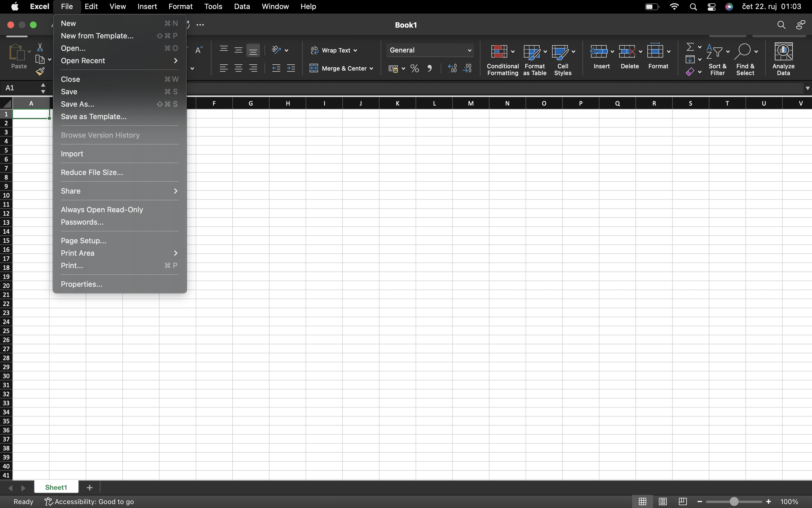Click the Delete cells icon
The width and height of the screenshot is (812, 508).
[x=627, y=51]
